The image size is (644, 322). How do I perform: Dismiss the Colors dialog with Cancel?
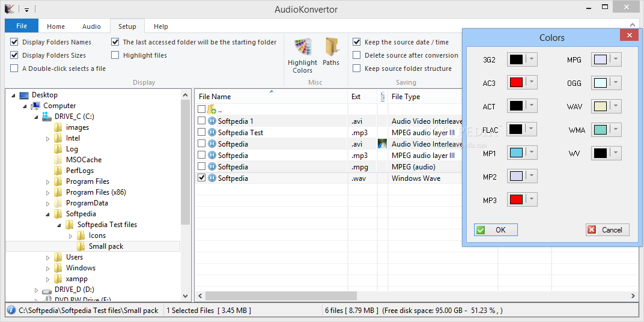coord(607,229)
